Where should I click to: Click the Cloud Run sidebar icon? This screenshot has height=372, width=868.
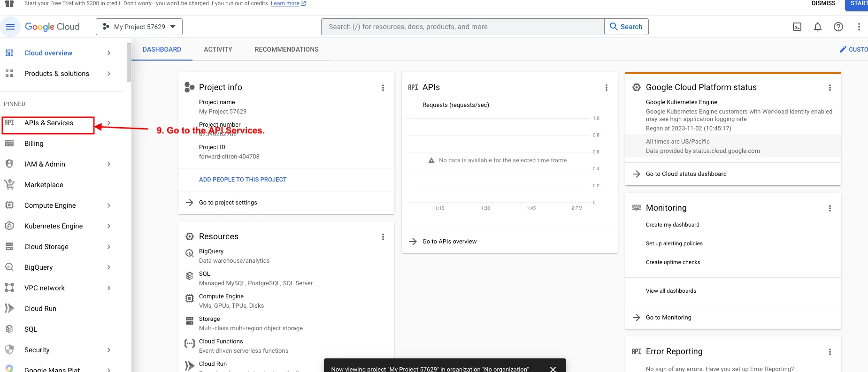[9, 308]
